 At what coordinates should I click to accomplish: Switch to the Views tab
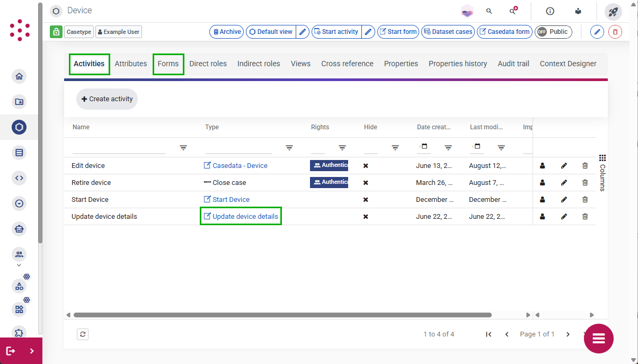300,64
